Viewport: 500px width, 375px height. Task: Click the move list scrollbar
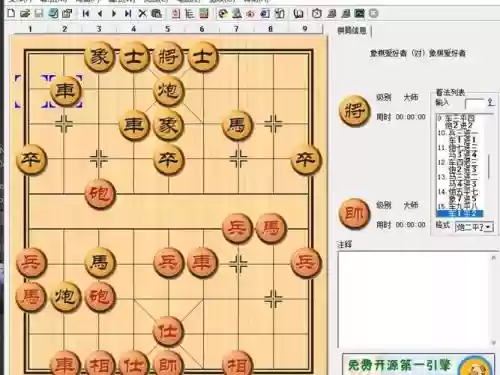coord(489,166)
